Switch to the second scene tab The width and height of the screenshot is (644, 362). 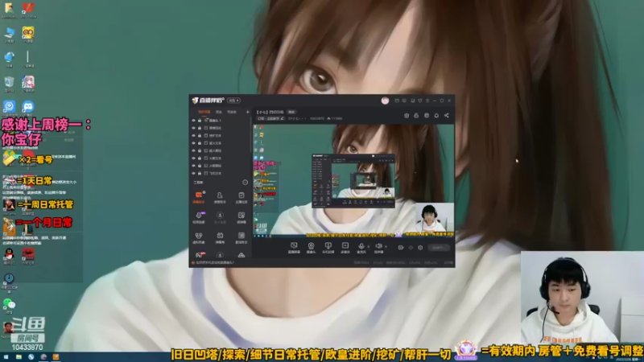click(x=218, y=112)
